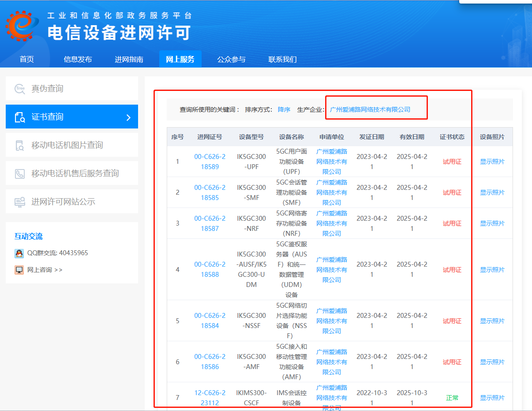Click the 电信设备进网许可 site title
This screenshot has width=532, height=411.
(x=119, y=33)
